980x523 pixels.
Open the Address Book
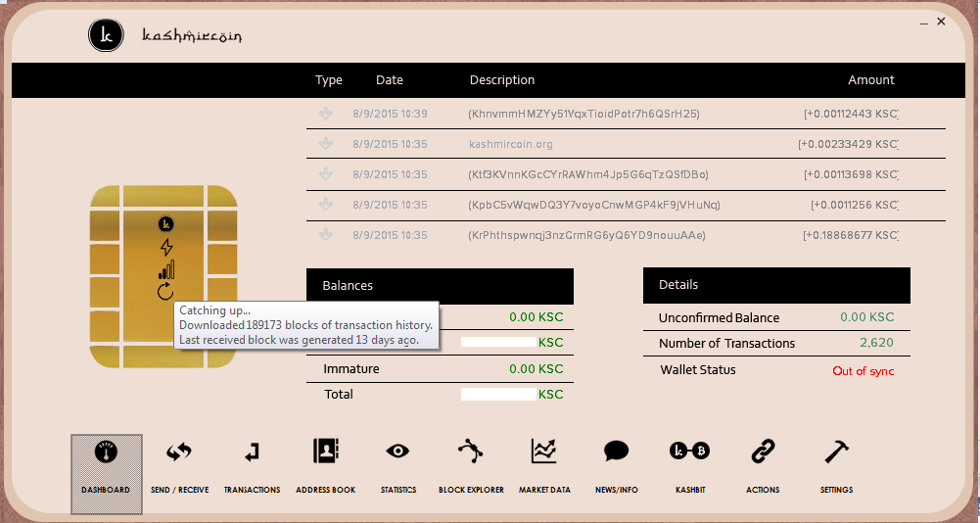pyautogui.click(x=326, y=466)
